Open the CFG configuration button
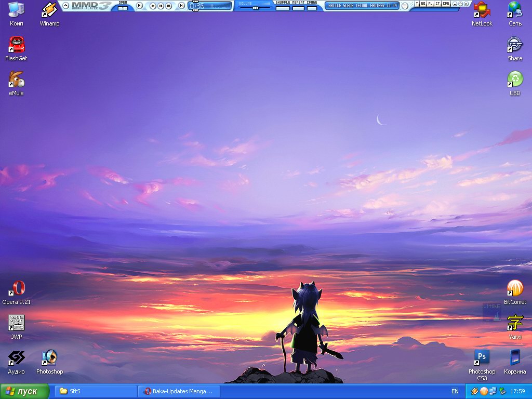The width and height of the screenshot is (532, 399). click(446, 4)
